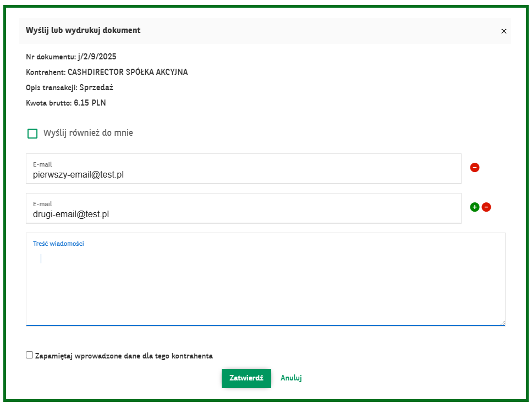
Task: Remove the pierwszy-email@test.pl address row
Action: click(474, 168)
